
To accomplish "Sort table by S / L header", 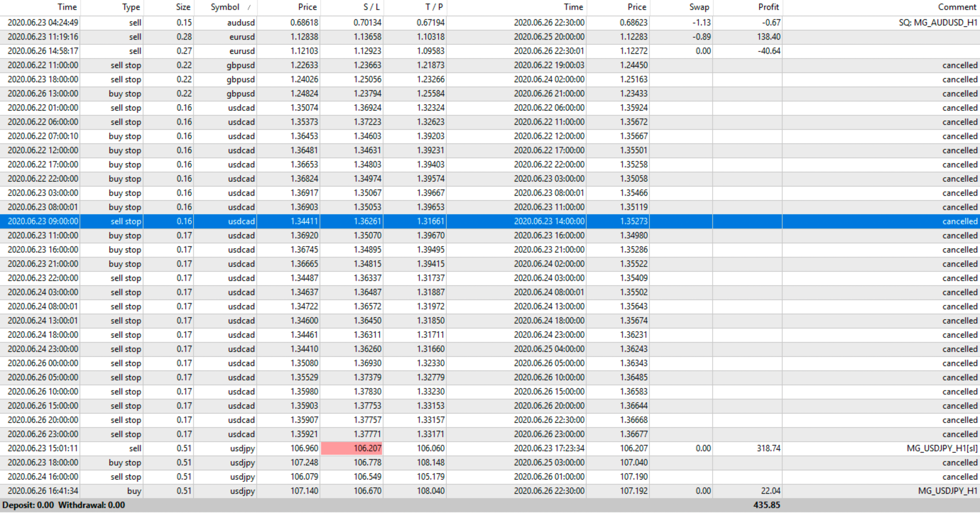I will tap(371, 7).
